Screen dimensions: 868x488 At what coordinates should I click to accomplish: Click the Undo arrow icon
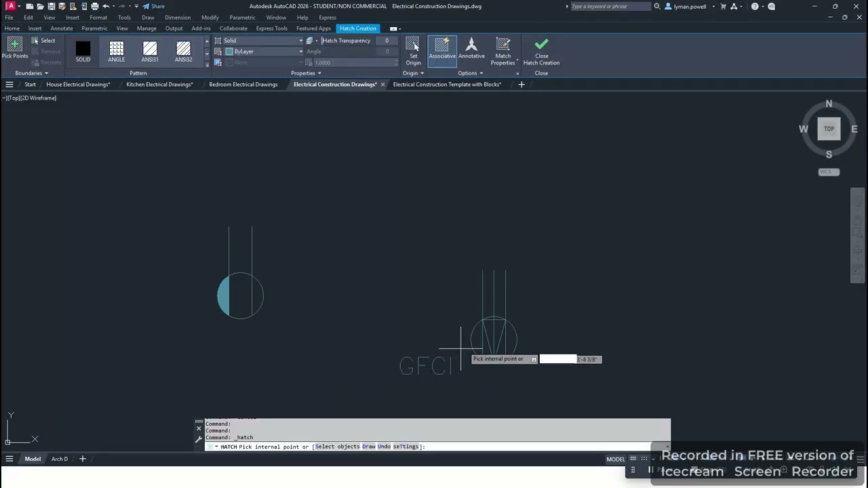point(106,6)
